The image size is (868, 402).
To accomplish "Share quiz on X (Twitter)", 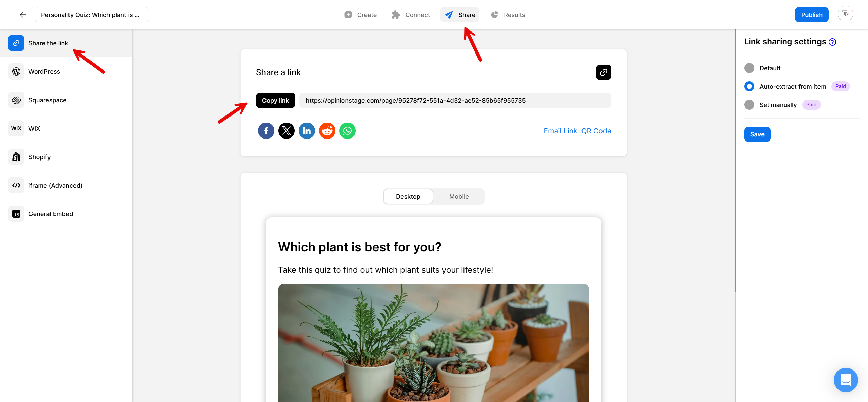I will coord(287,131).
